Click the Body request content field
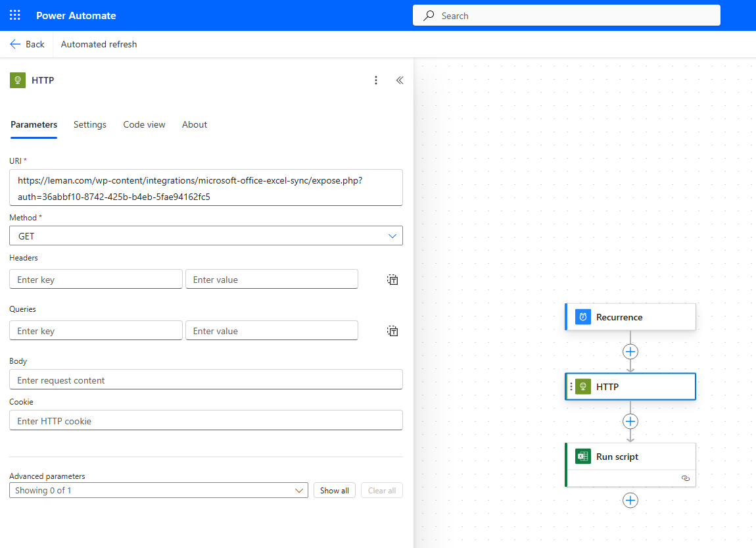This screenshot has height=548, width=756. click(206, 380)
